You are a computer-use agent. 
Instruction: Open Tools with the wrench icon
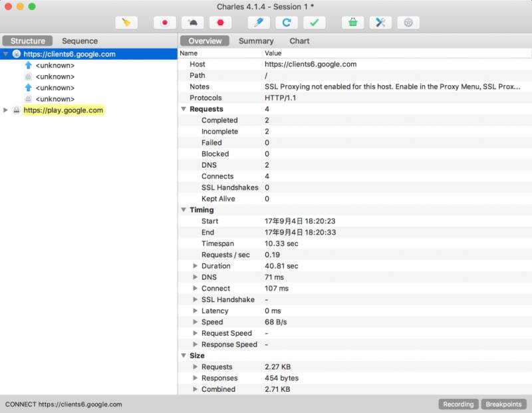[x=380, y=23]
